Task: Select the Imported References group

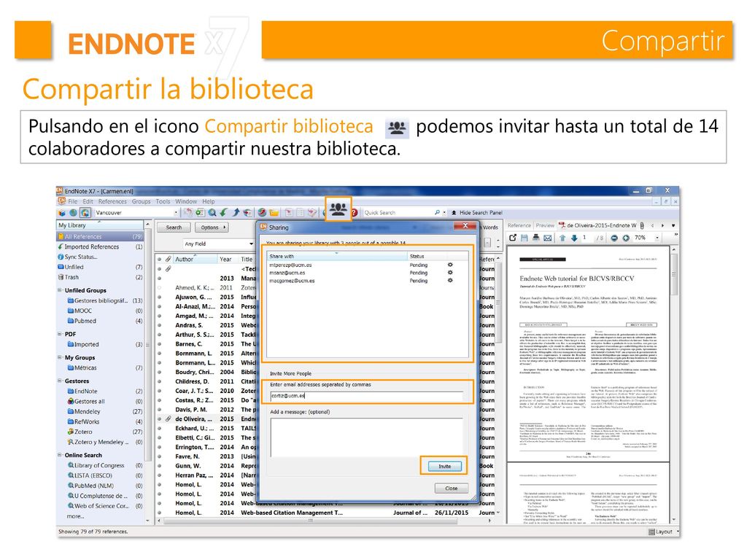Action: click(x=100, y=246)
